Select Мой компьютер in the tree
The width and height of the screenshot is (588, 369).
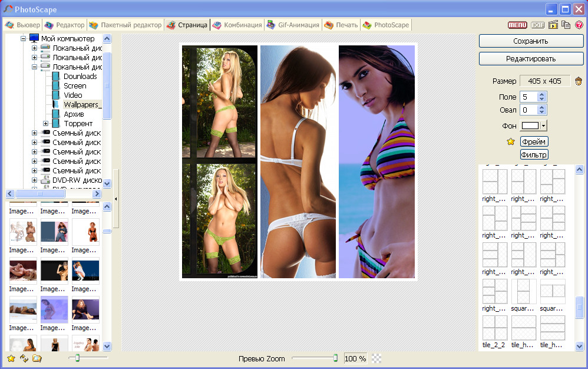pos(68,38)
